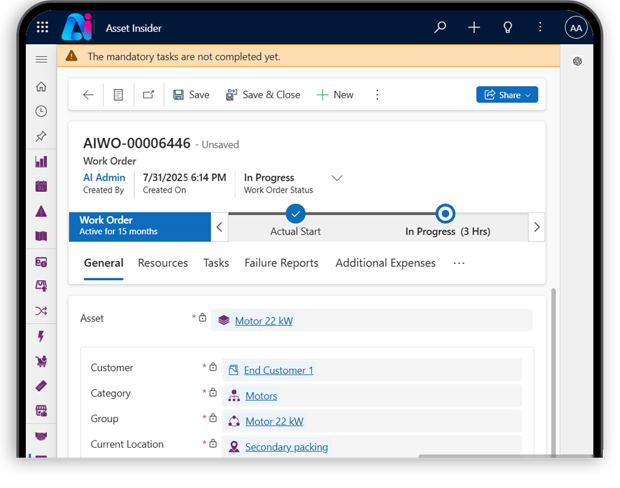Viewport: 620px width, 488px height.
Task: Open the shopping cart icon in sidebar
Action: click(41, 361)
